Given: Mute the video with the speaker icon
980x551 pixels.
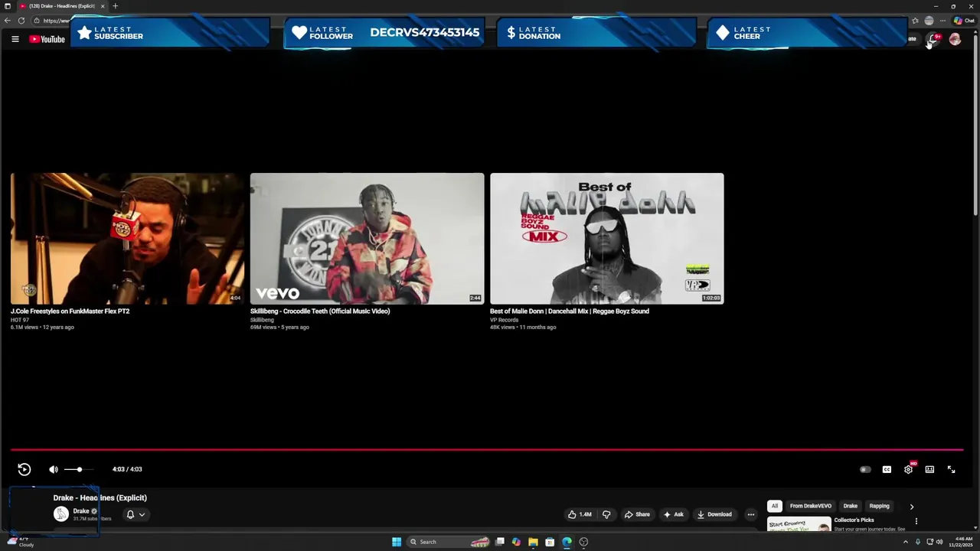Looking at the screenshot, I should 53,469.
